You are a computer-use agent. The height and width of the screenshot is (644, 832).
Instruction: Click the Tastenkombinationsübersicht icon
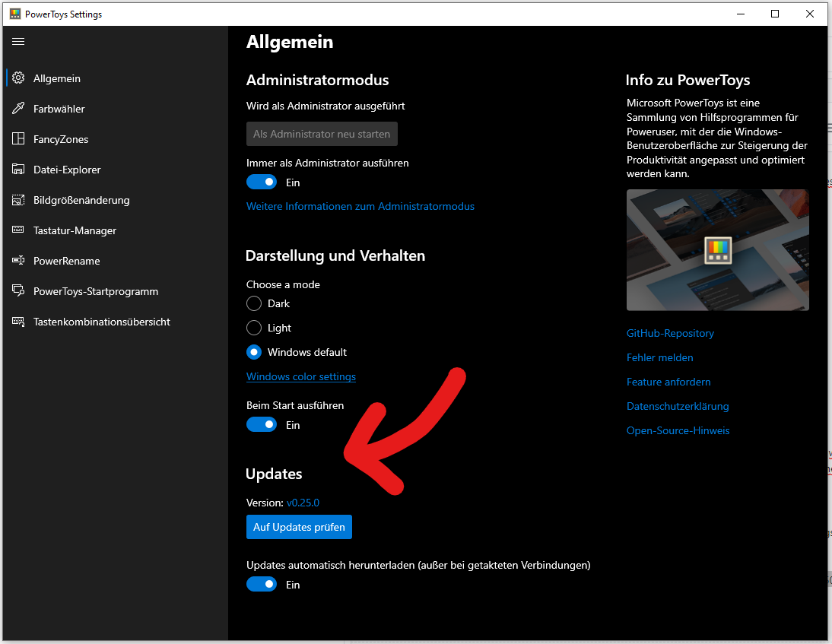(x=17, y=321)
